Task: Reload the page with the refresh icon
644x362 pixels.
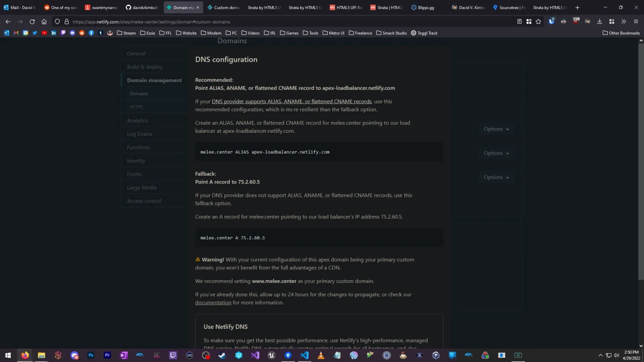Action: point(32,22)
